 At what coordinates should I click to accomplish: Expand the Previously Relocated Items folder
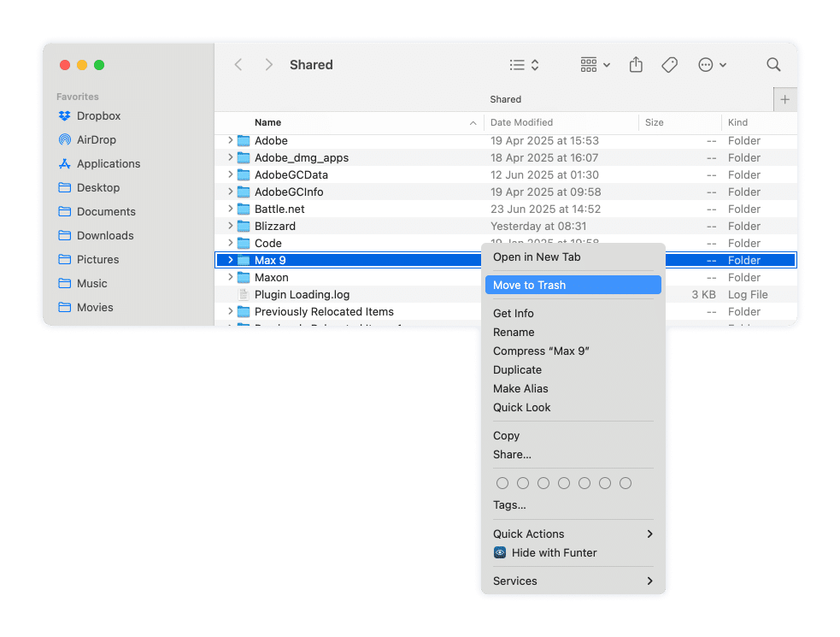(231, 311)
